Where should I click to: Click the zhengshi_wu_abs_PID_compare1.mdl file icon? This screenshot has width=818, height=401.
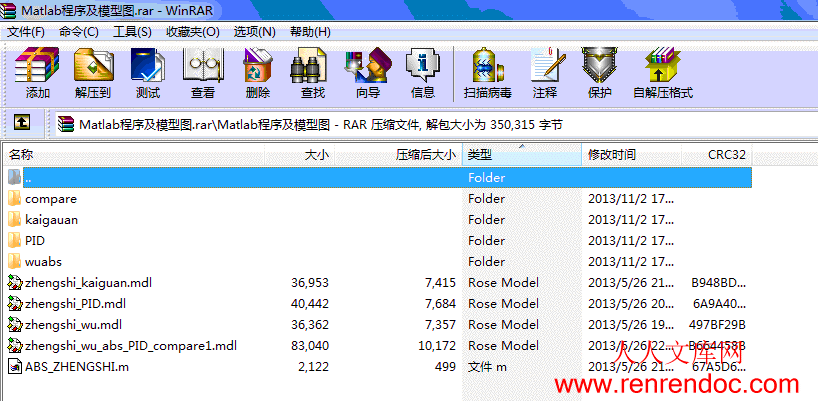point(15,345)
